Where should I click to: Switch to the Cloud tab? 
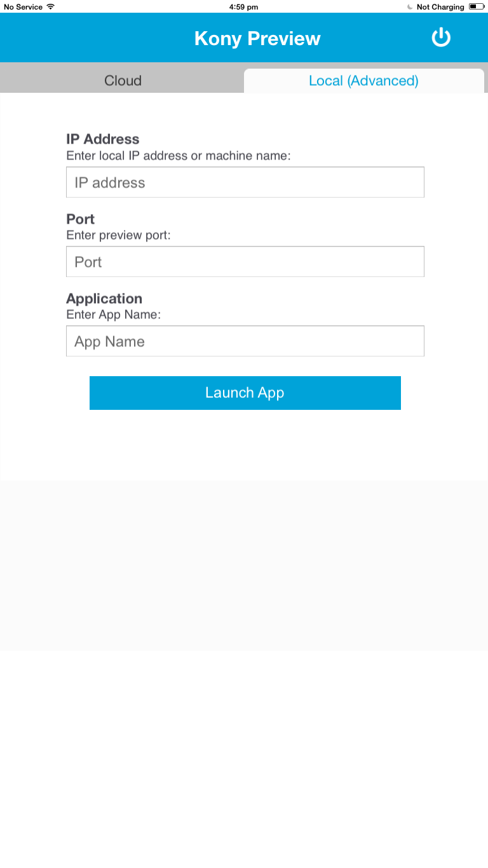(x=123, y=81)
